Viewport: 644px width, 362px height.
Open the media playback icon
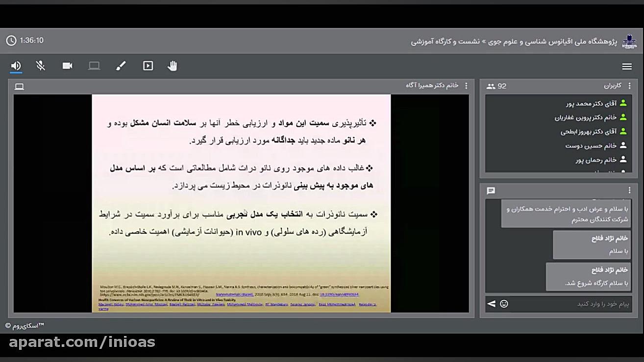(148, 66)
